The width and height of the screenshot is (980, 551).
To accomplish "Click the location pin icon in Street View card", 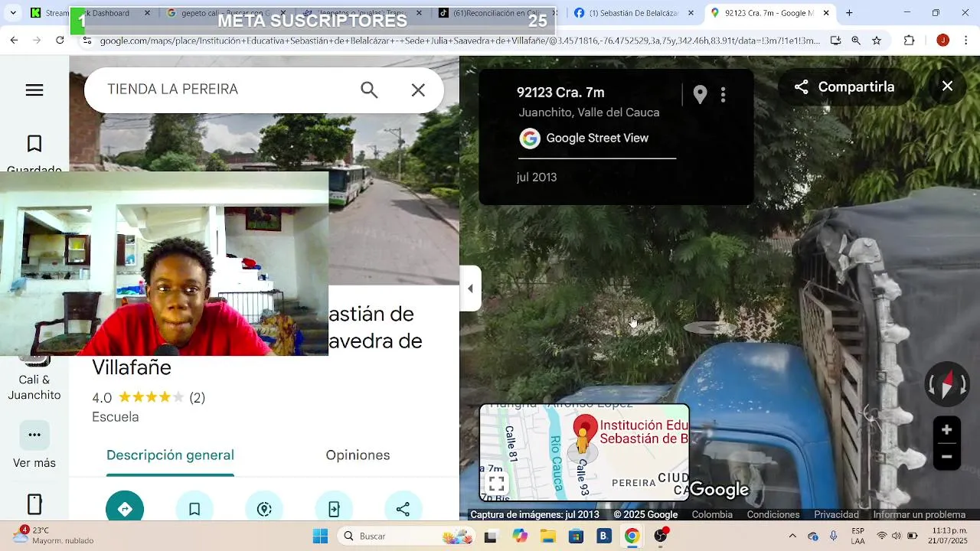I will click(700, 94).
